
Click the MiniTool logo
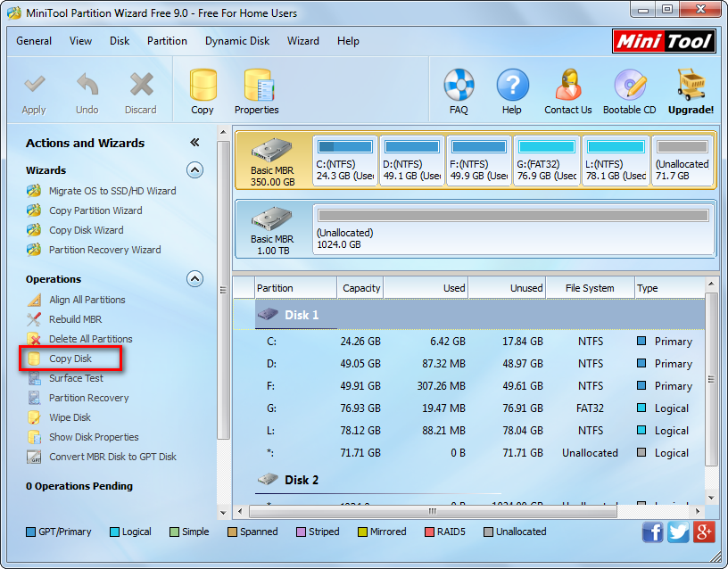point(664,41)
